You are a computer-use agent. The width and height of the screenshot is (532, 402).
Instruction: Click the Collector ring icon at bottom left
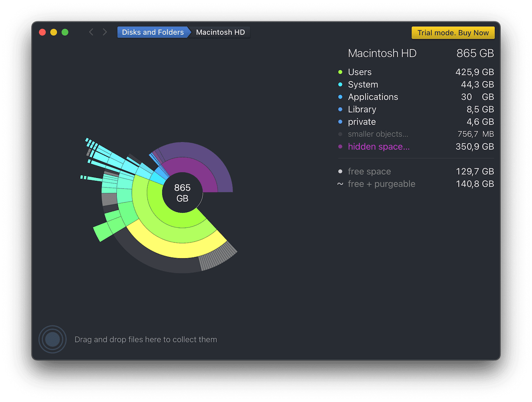coord(52,339)
